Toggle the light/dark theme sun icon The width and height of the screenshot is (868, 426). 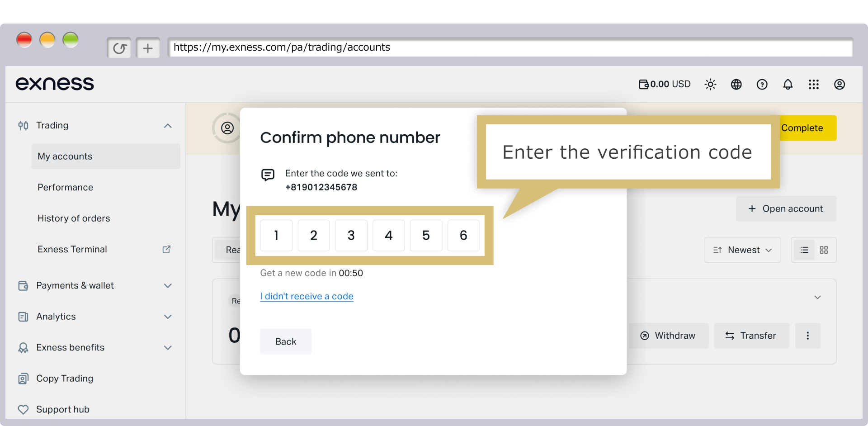pos(710,84)
